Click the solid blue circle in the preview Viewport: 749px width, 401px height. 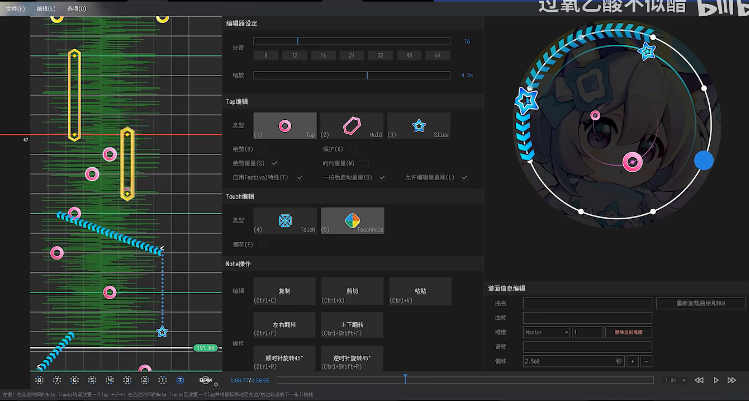coord(704,161)
